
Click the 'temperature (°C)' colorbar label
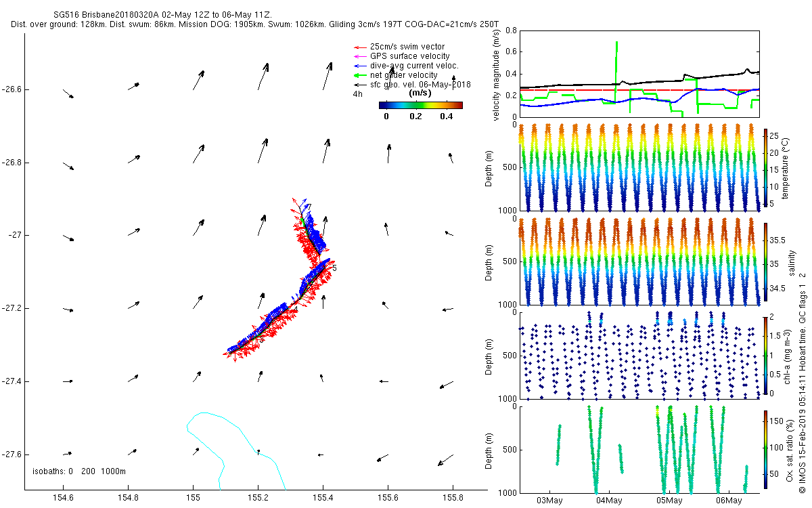(786, 168)
